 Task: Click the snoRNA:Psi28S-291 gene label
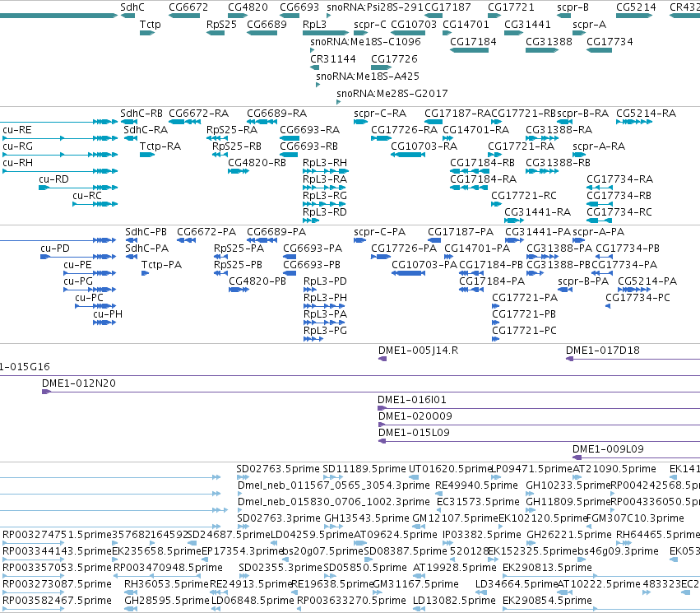click(x=374, y=7)
